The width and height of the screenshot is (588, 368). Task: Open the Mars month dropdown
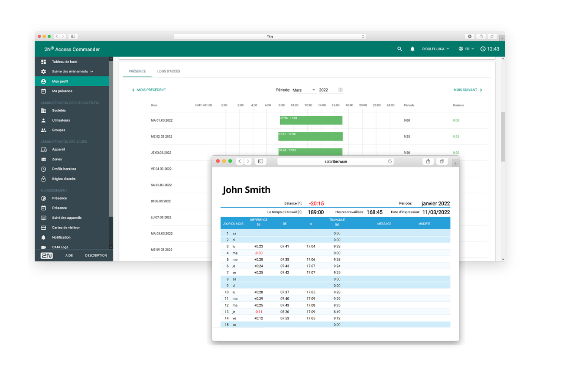tap(304, 90)
